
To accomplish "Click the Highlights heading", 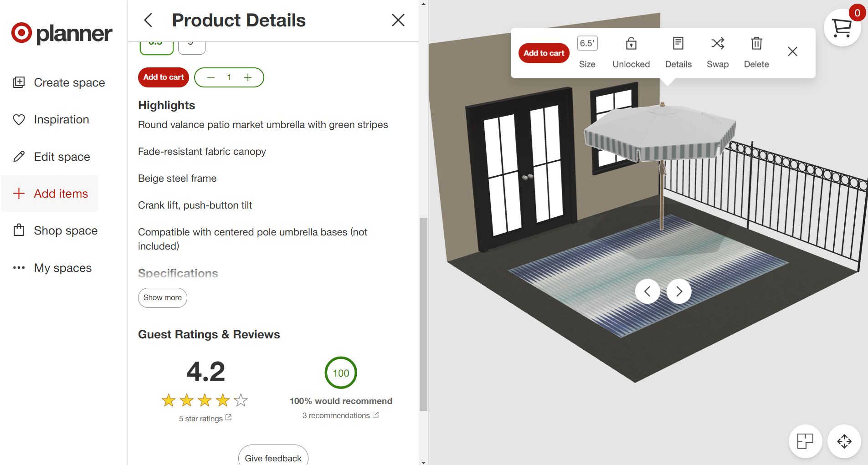I will [166, 105].
